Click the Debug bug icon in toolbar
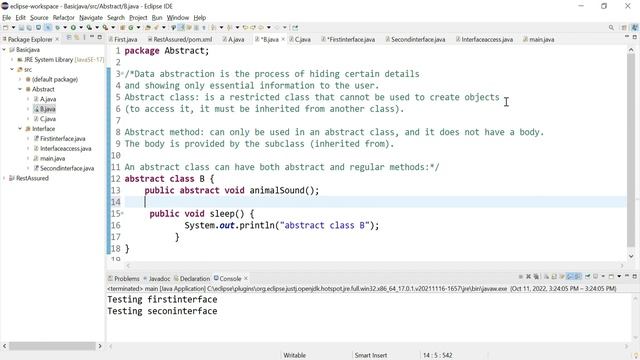 coord(57,27)
